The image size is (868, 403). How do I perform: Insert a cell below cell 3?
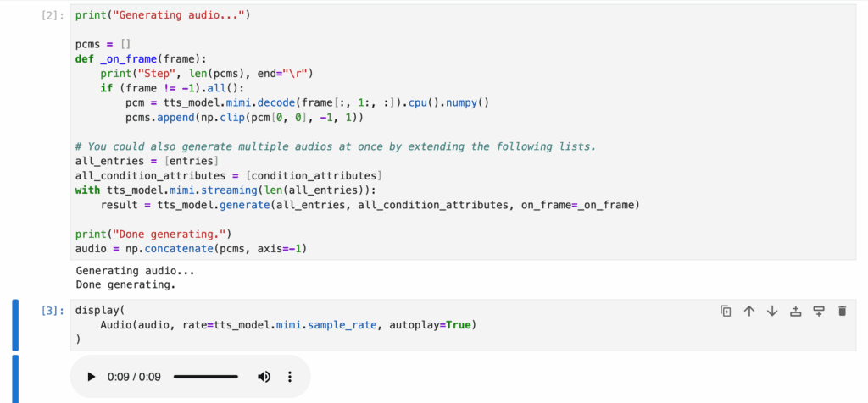coord(819,312)
